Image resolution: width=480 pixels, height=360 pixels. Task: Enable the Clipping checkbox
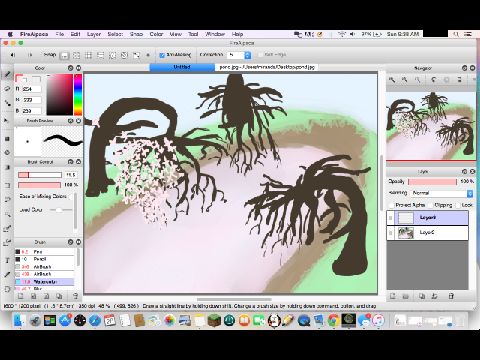430,205
